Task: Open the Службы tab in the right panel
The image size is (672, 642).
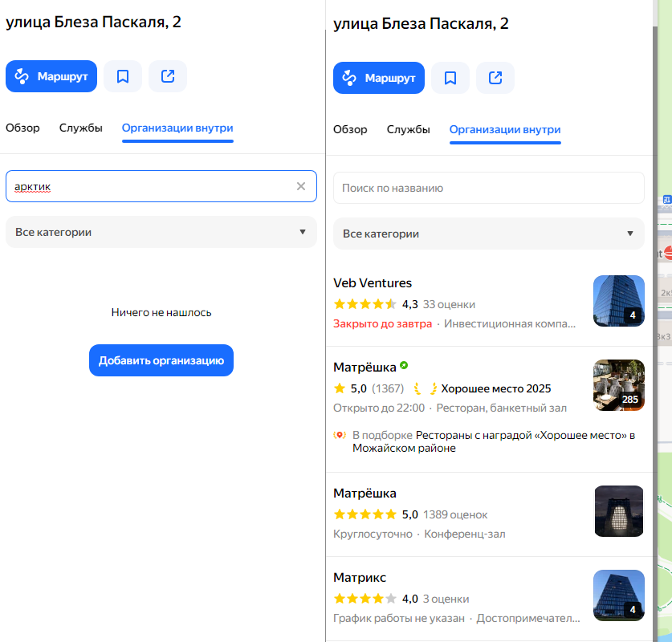Action: (408, 129)
